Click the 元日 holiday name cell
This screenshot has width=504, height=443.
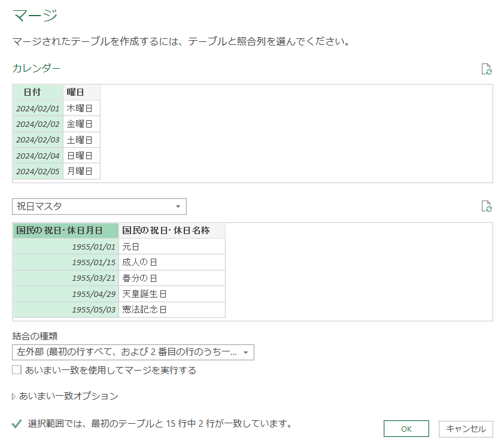pos(172,247)
